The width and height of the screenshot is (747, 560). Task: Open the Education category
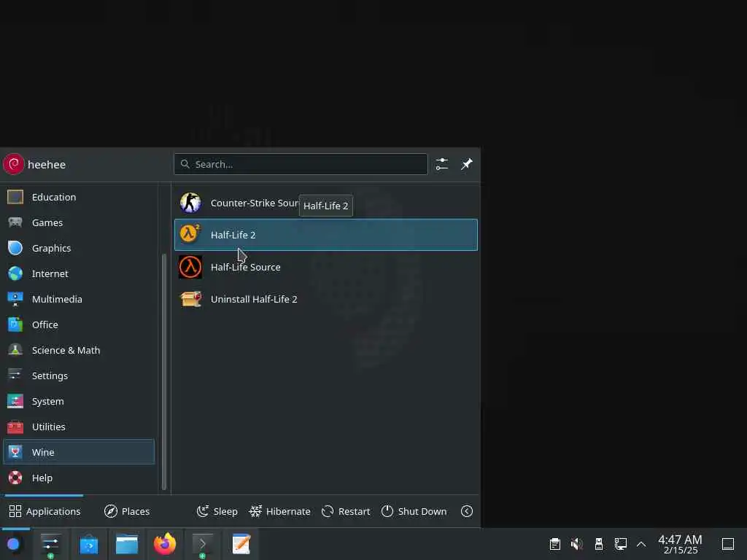pyautogui.click(x=79, y=197)
